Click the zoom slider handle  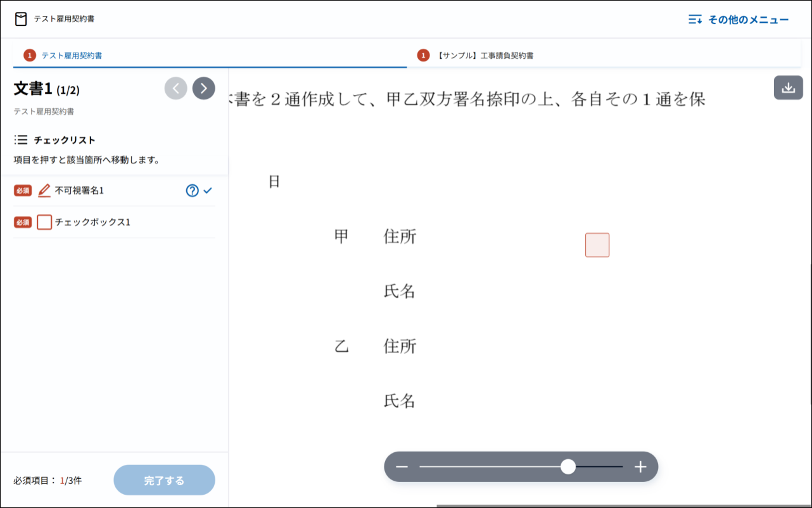click(568, 467)
